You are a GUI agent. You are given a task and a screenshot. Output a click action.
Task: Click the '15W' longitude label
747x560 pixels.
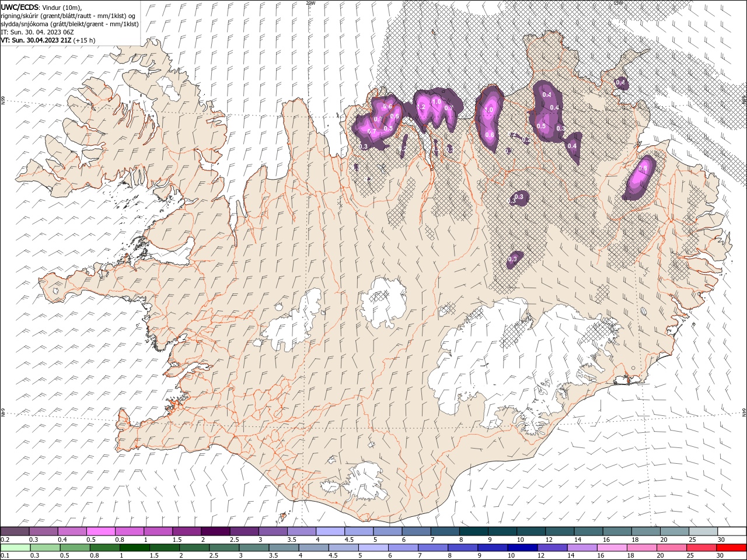[618, 3]
